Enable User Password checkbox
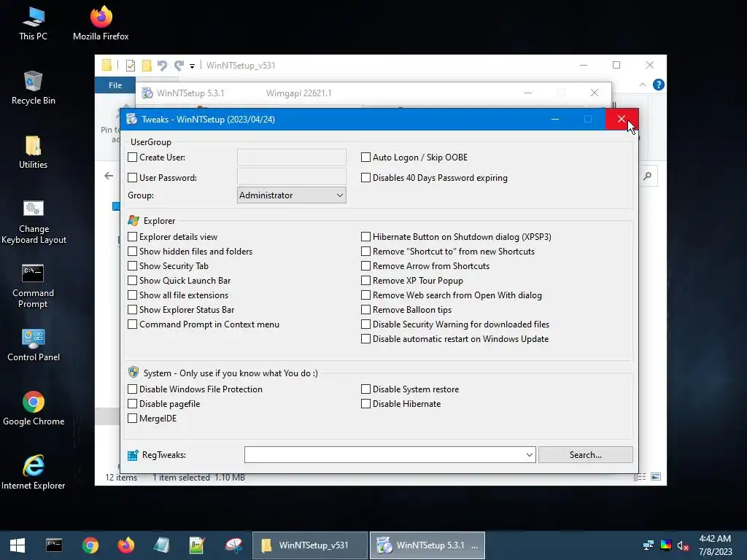The image size is (747, 560). 133,178
